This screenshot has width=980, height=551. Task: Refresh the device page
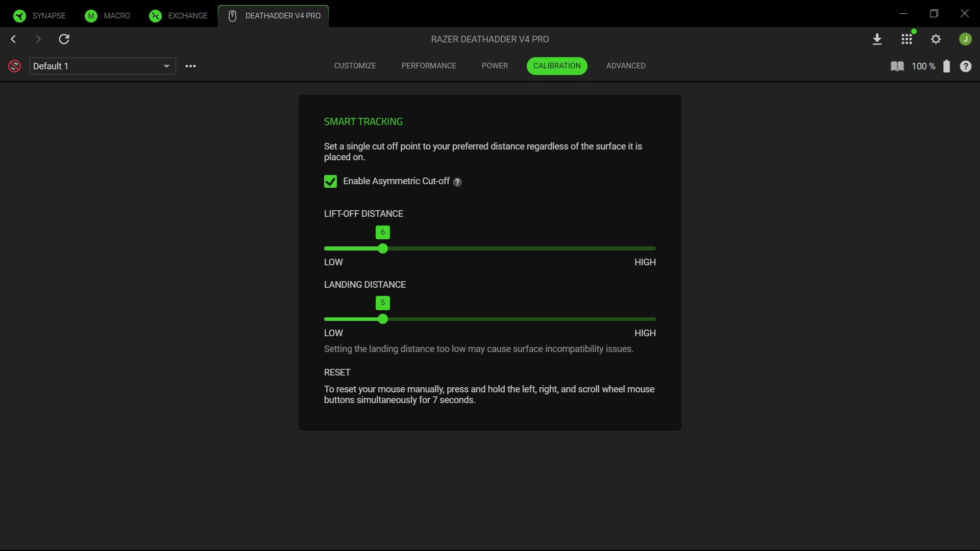pyautogui.click(x=64, y=39)
